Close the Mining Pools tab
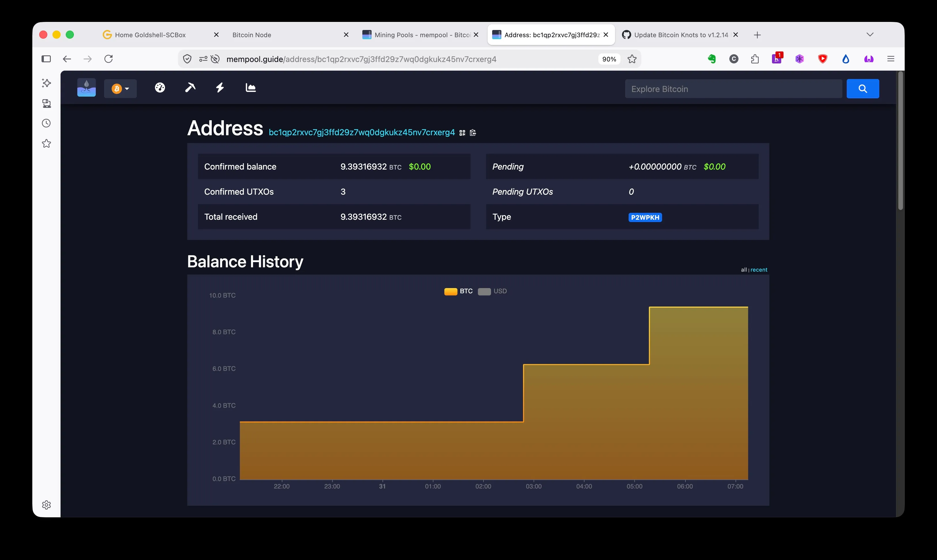The height and width of the screenshot is (560, 937). (x=476, y=35)
